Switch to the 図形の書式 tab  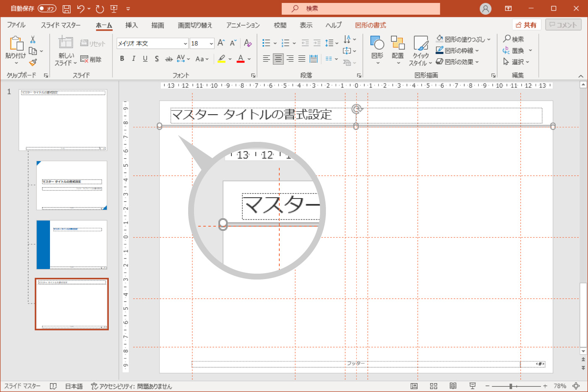[370, 25]
